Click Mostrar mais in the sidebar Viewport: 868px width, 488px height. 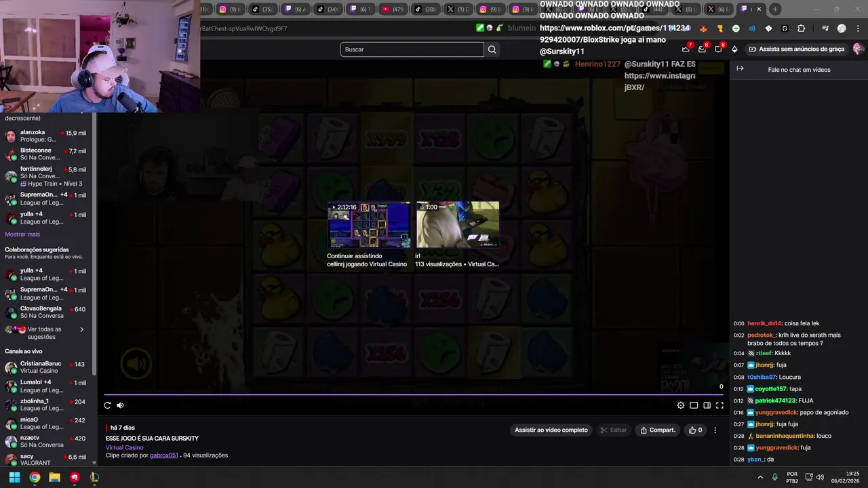pyautogui.click(x=22, y=235)
